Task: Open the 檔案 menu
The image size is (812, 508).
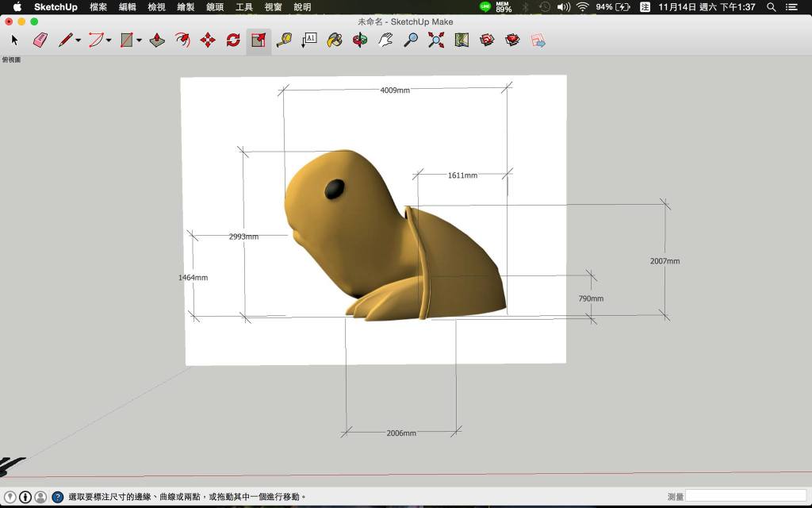Action: pos(98,7)
